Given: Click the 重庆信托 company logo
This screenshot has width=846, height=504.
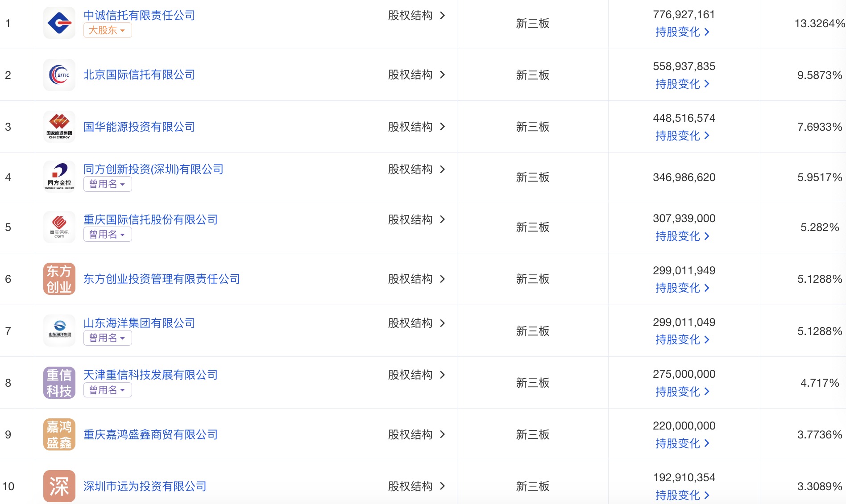Looking at the screenshot, I should tap(59, 227).
